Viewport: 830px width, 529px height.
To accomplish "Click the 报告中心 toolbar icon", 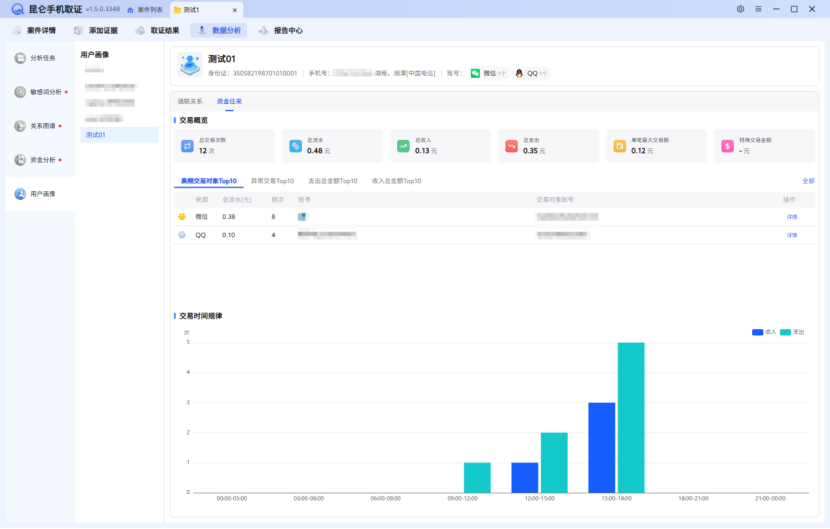I will tap(263, 31).
